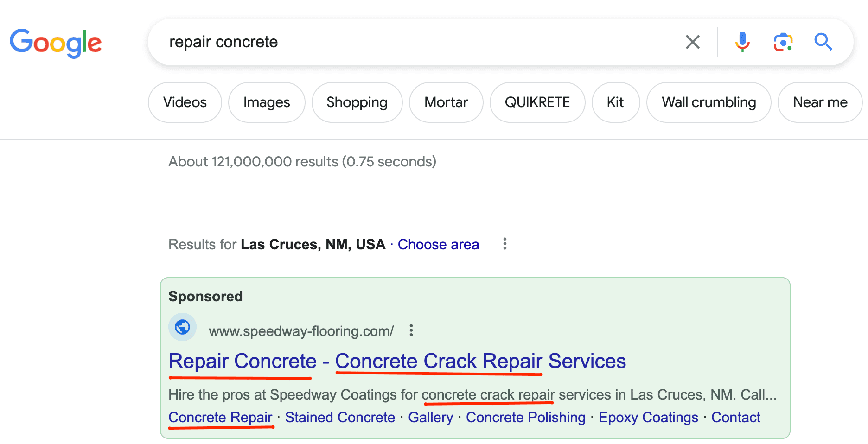The width and height of the screenshot is (868, 444).
Task: Switch to Videos results
Action: [185, 102]
